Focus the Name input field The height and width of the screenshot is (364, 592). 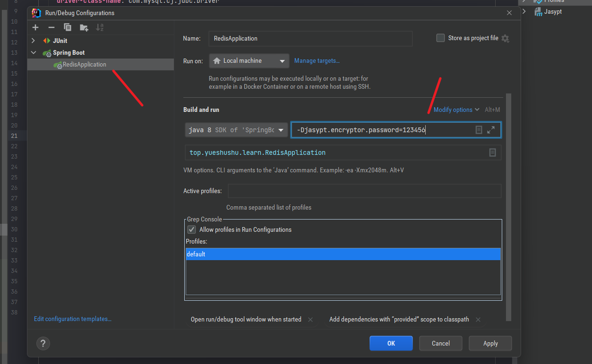310,39
